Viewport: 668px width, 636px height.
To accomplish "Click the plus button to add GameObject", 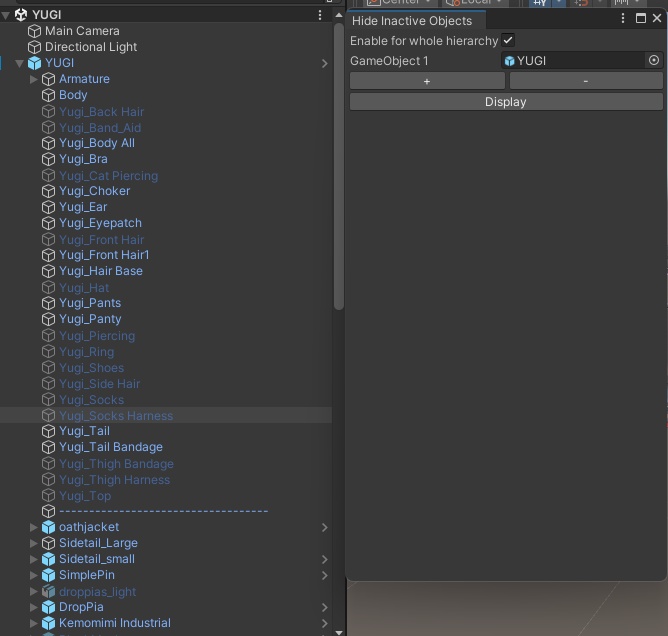I will pos(427,81).
